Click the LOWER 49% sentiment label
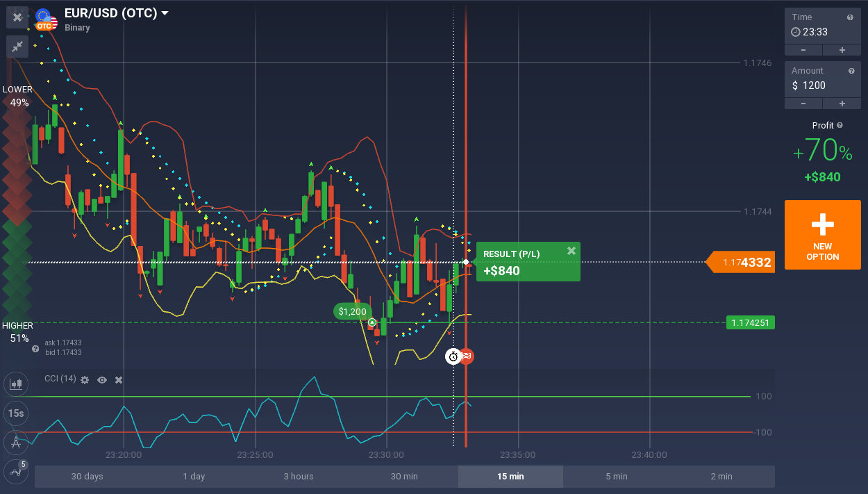 [x=17, y=96]
